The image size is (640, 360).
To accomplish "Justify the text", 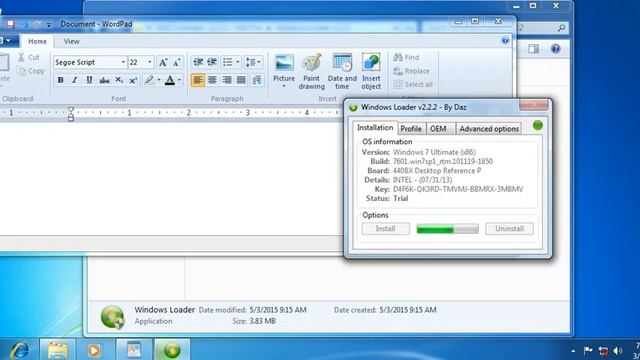I will [241, 80].
